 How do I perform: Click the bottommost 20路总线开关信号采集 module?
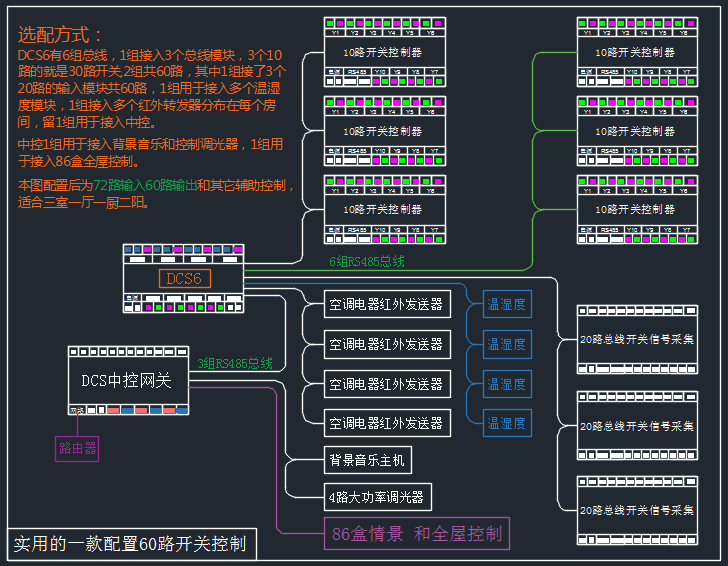(637, 510)
